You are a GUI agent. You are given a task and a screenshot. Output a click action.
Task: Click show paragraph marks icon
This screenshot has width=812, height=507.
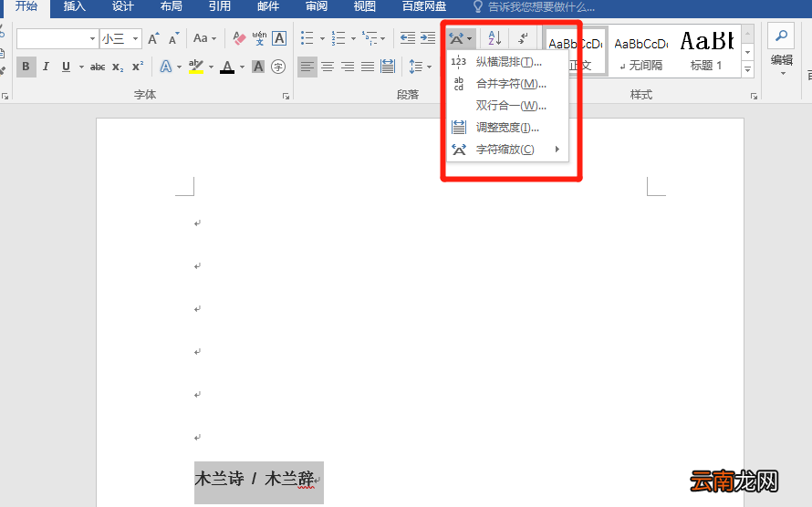coord(523,38)
